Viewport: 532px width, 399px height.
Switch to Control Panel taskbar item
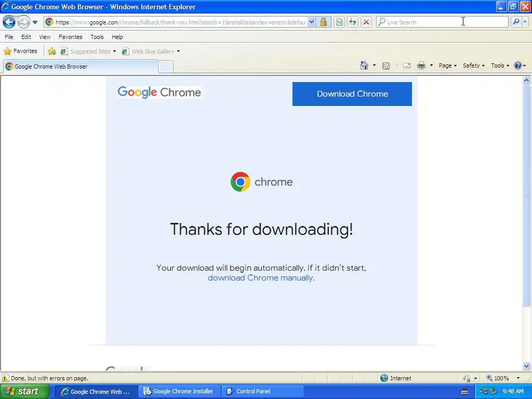[x=262, y=392]
